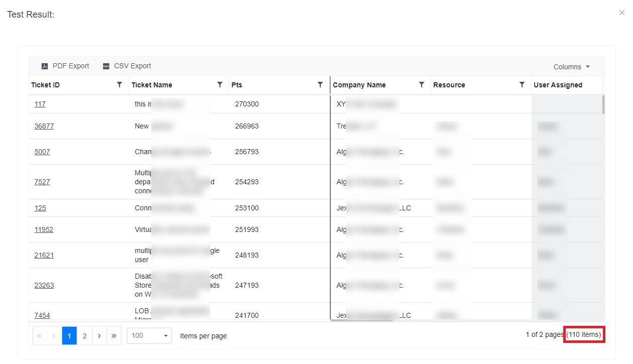The height and width of the screenshot is (364, 633).
Task: Open the Resource column filter
Action: click(x=522, y=85)
